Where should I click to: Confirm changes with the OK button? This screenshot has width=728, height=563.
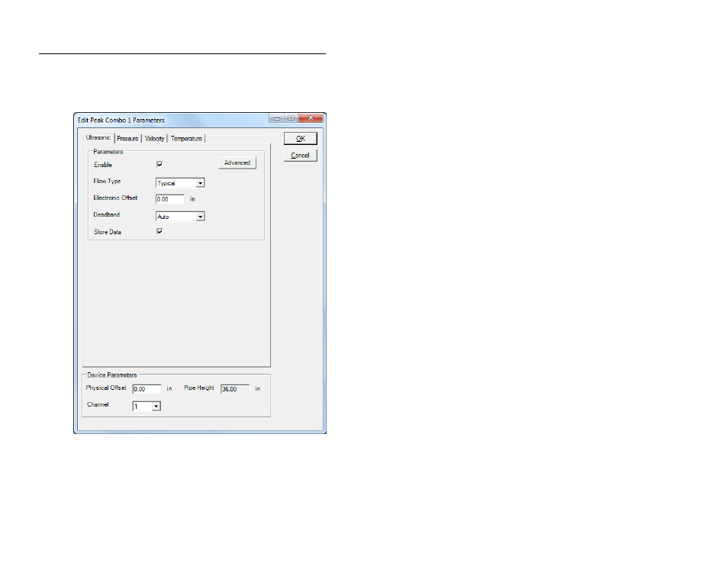point(301,139)
